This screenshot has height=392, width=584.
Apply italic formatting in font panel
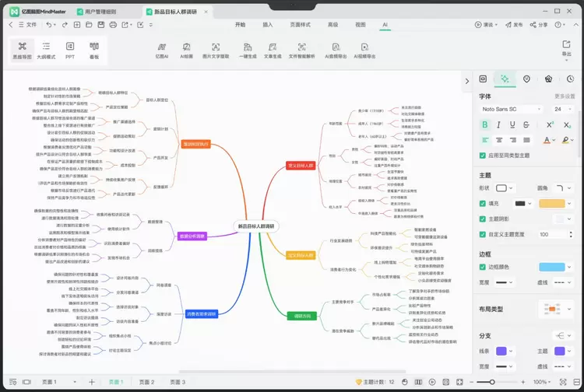pyautogui.click(x=500, y=124)
